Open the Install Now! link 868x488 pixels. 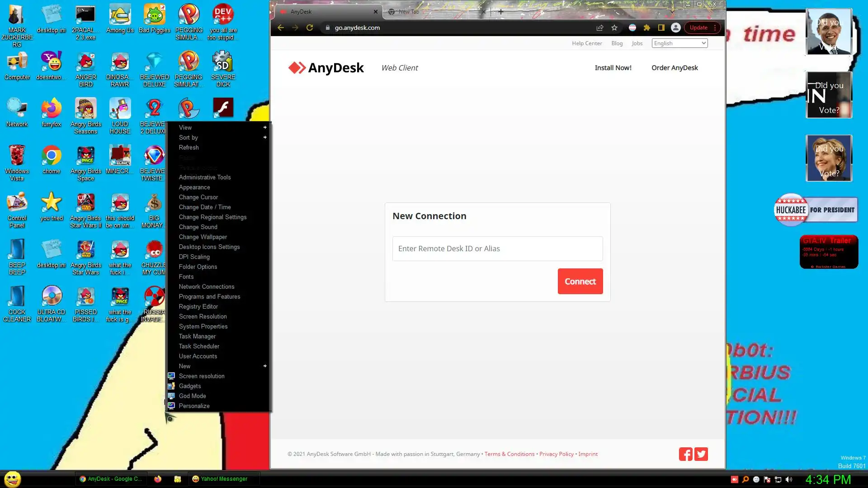[x=613, y=68]
